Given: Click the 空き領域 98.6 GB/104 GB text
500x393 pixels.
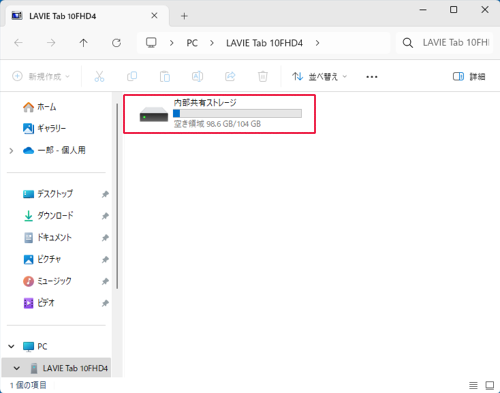Looking at the screenshot, I should [x=217, y=124].
